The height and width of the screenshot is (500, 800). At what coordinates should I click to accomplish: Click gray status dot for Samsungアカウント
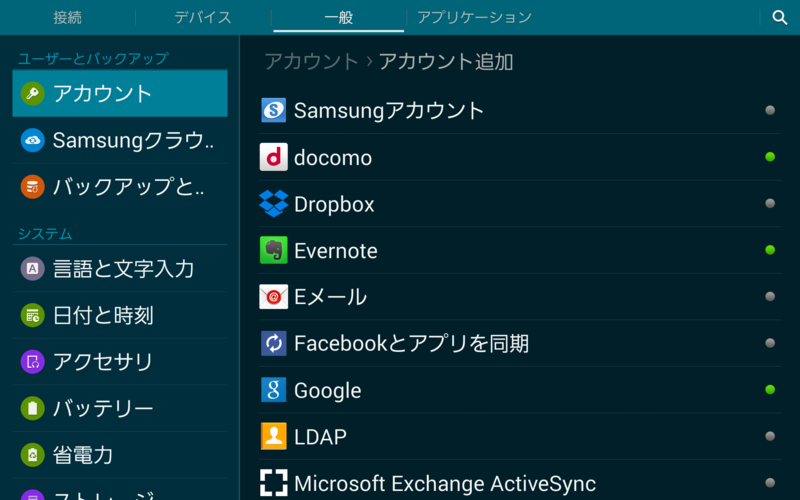(770, 110)
